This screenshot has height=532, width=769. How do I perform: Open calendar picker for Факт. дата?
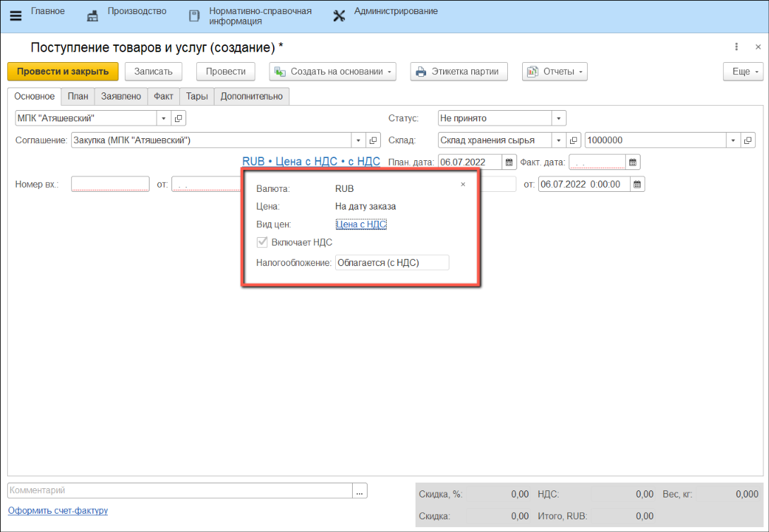tap(633, 162)
